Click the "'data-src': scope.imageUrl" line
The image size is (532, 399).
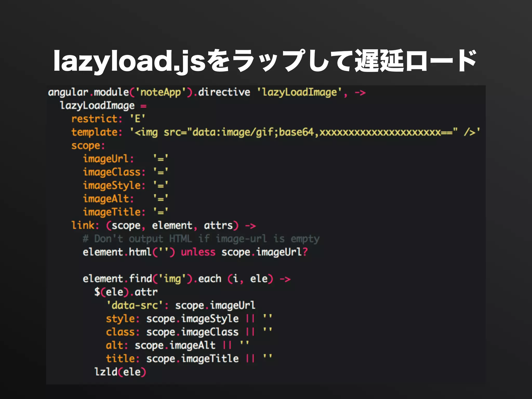pos(181,305)
